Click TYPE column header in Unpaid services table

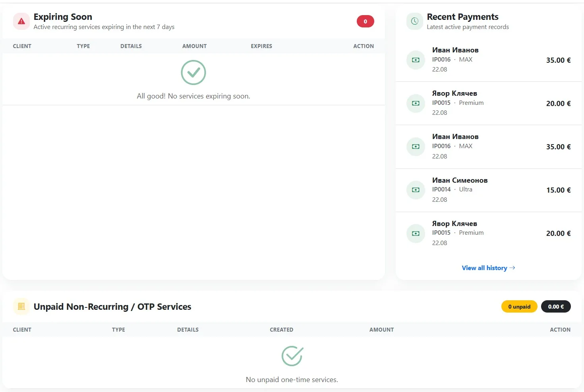click(x=118, y=330)
